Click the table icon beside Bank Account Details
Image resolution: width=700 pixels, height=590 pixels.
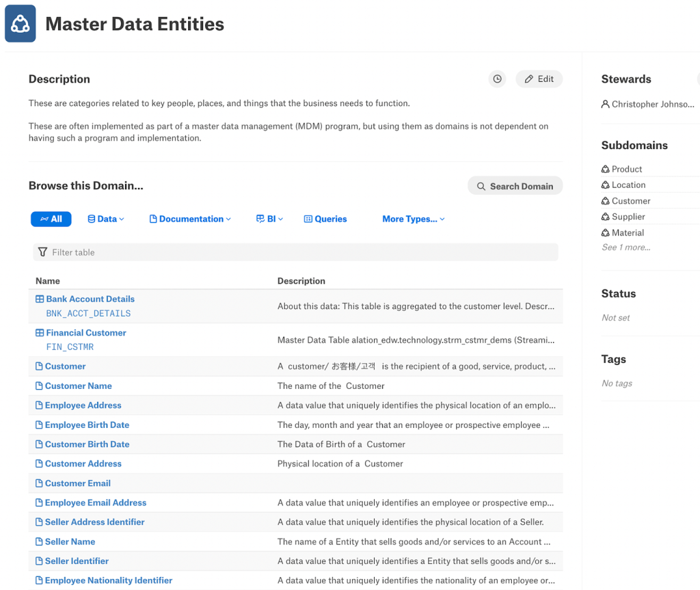coord(40,299)
